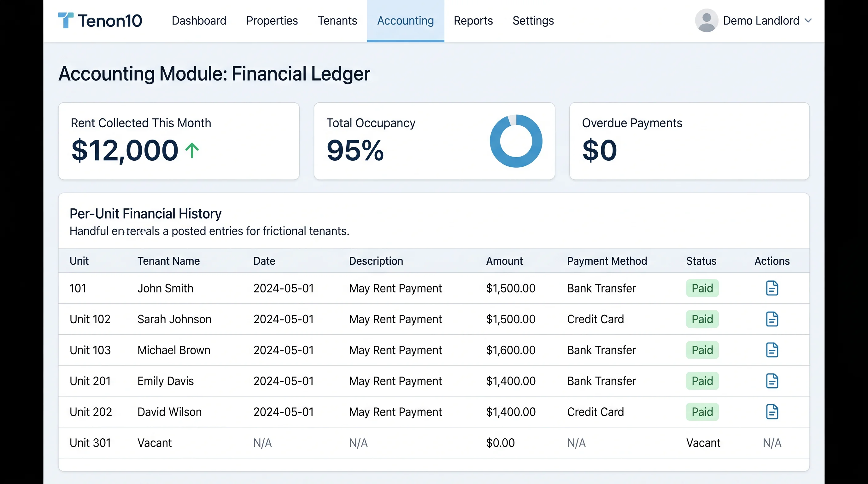Click the Payment Method column header

[607, 261]
